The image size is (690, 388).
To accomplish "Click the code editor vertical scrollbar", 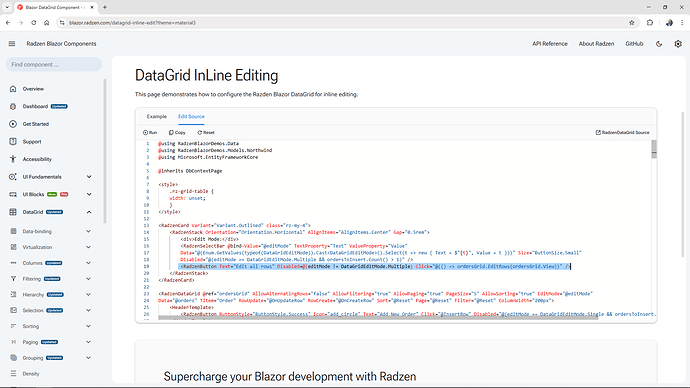I will pyautogui.click(x=654, y=149).
